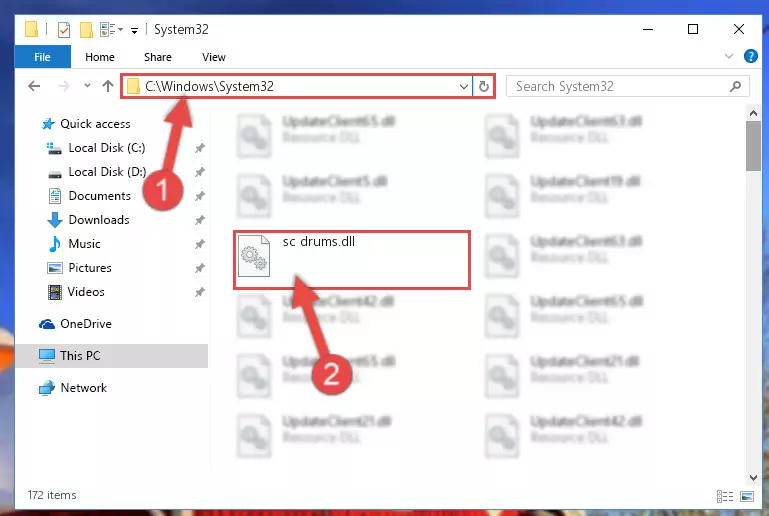
Task: Click the scroll up arrow of file list
Action: (753, 113)
